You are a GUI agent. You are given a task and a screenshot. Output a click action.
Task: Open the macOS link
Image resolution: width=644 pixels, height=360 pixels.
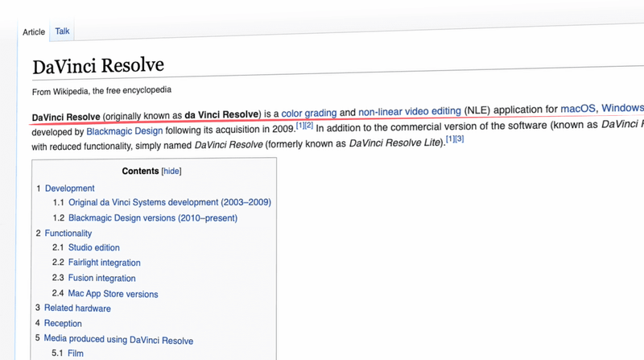point(578,109)
